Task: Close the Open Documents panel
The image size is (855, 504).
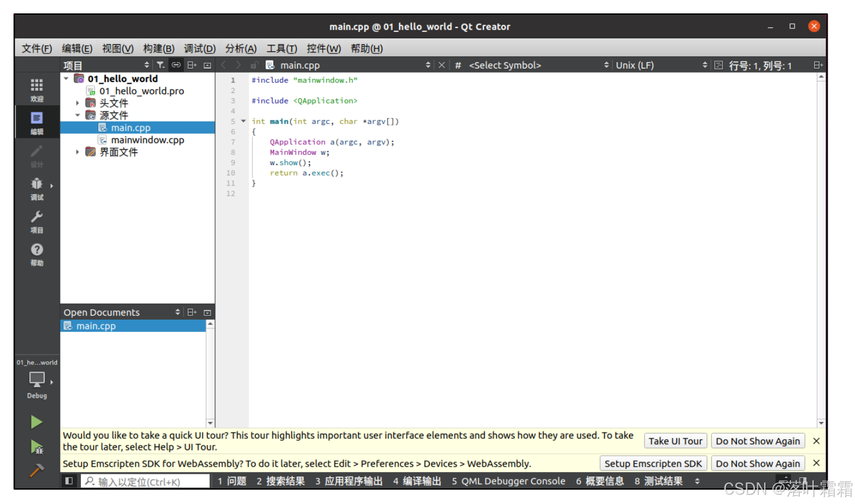Action: click(207, 312)
